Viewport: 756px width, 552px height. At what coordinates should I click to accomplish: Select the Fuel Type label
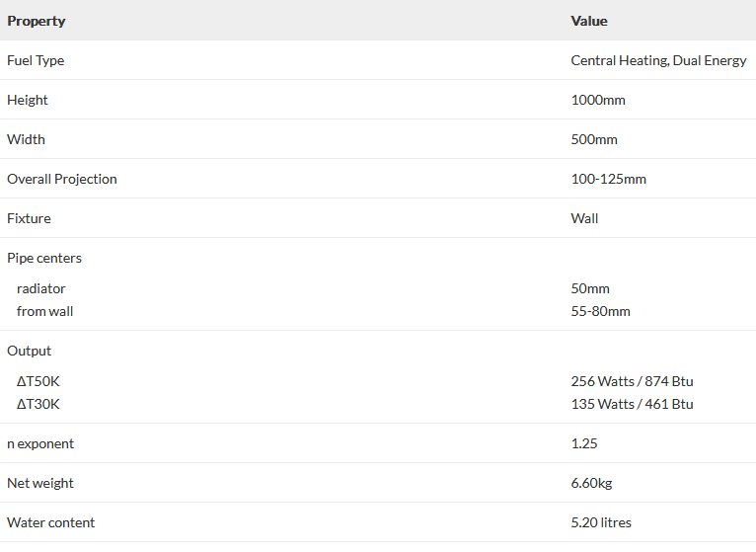point(36,60)
